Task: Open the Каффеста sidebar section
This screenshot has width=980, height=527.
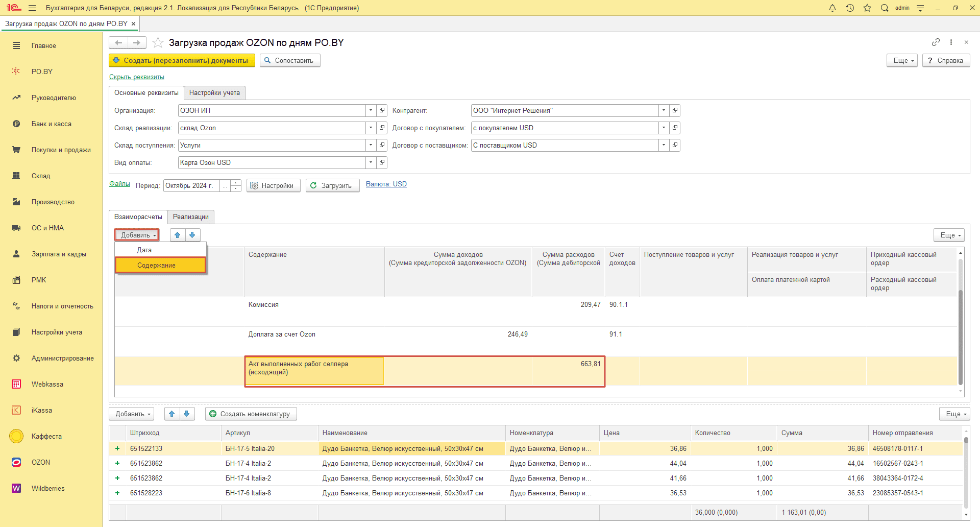Action: [x=51, y=436]
